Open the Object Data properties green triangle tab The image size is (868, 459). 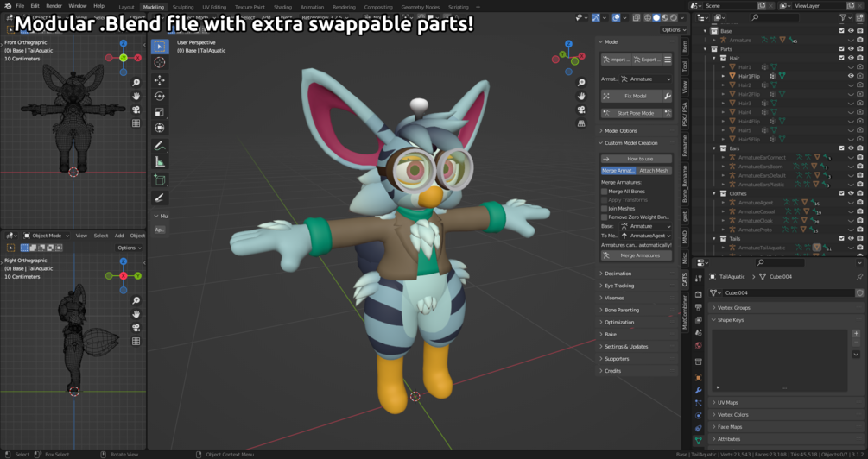699,441
